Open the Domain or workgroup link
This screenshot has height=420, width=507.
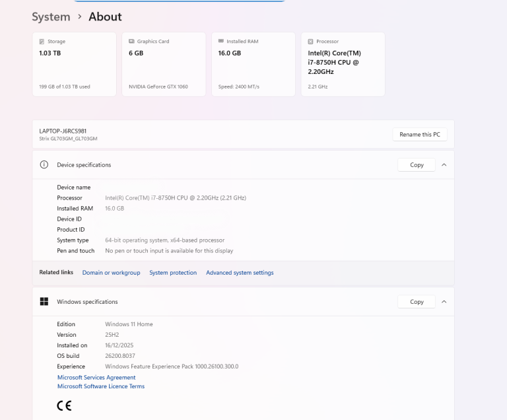click(111, 273)
